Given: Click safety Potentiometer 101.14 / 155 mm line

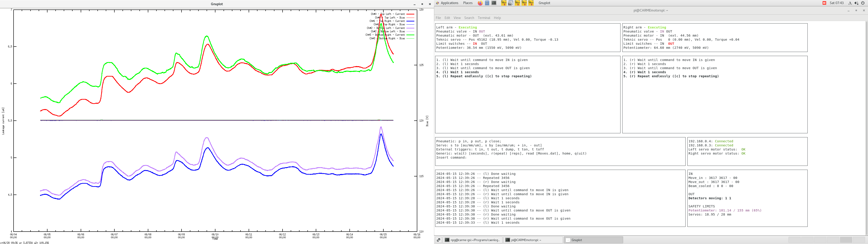Looking at the screenshot, I should point(725,210).
